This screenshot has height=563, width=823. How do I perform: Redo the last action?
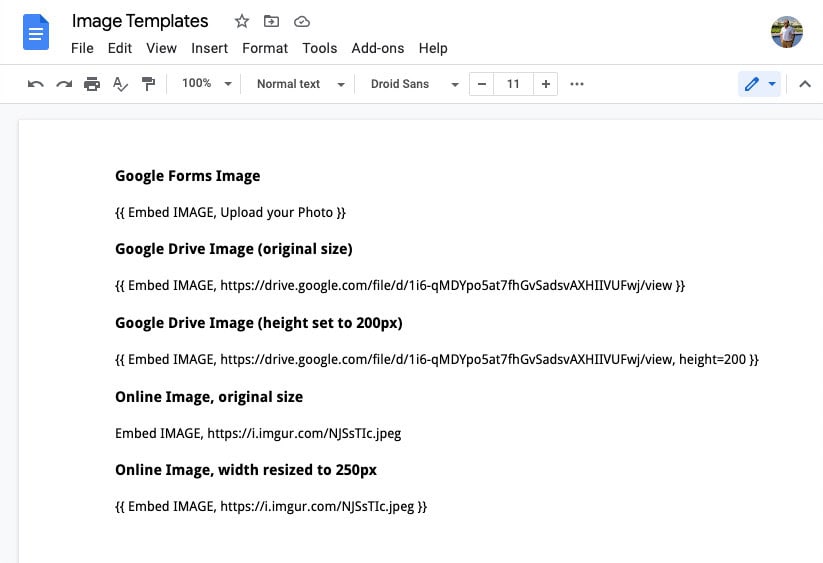[x=64, y=84]
